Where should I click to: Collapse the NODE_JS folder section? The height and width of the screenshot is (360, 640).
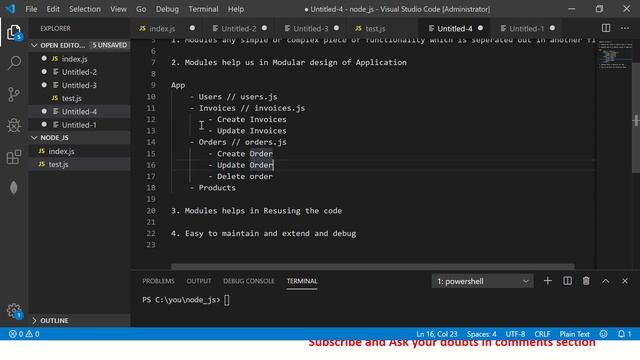[79, 138]
